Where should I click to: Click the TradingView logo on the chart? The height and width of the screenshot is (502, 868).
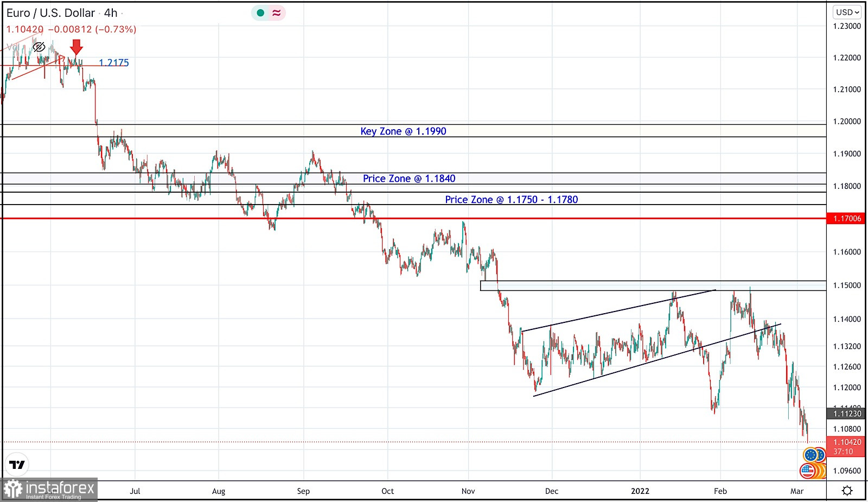click(17, 465)
